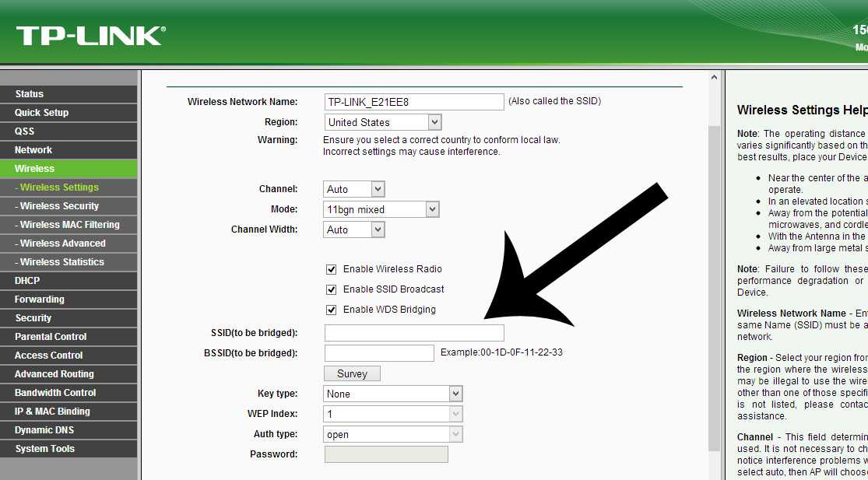
Task: Open IP & MAC Binding menu
Action: [68, 412]
